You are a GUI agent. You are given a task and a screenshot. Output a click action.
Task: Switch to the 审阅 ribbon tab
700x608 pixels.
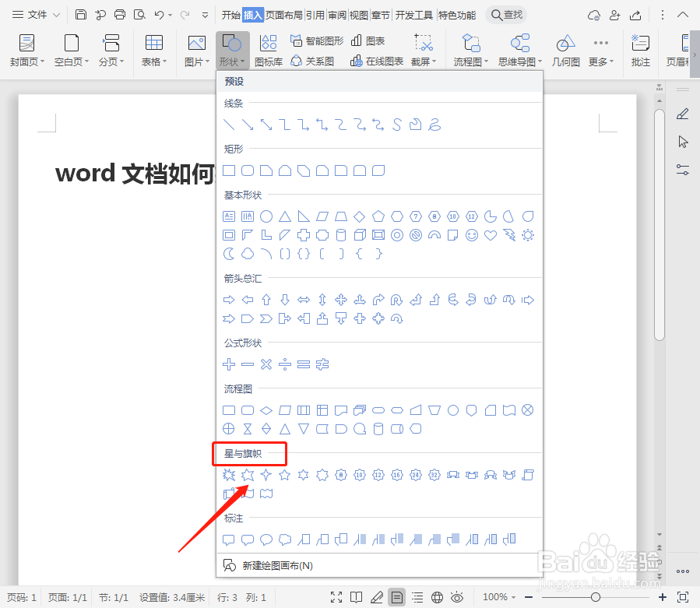[336, 14]
